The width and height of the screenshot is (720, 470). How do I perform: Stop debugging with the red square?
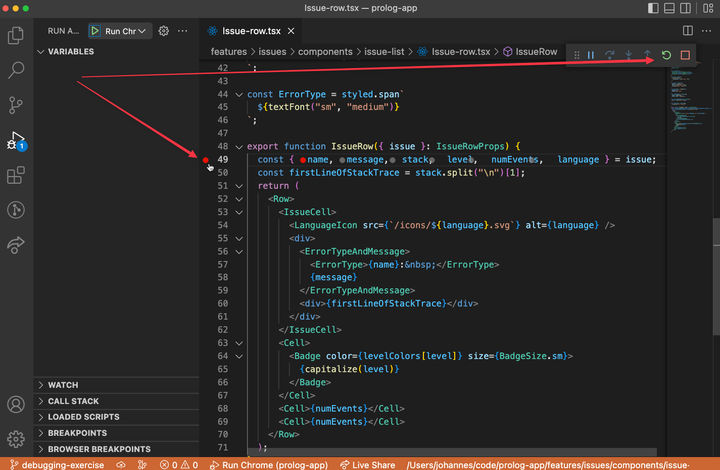tap(685, 55)
